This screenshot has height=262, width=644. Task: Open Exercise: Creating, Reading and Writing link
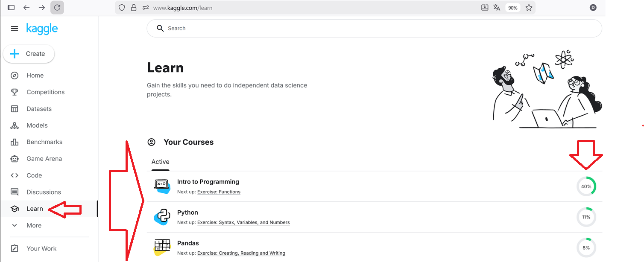coord(241,253)
